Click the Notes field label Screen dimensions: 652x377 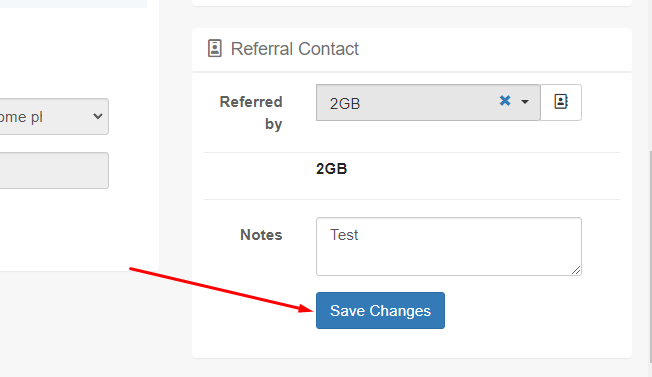pos(261,235)
